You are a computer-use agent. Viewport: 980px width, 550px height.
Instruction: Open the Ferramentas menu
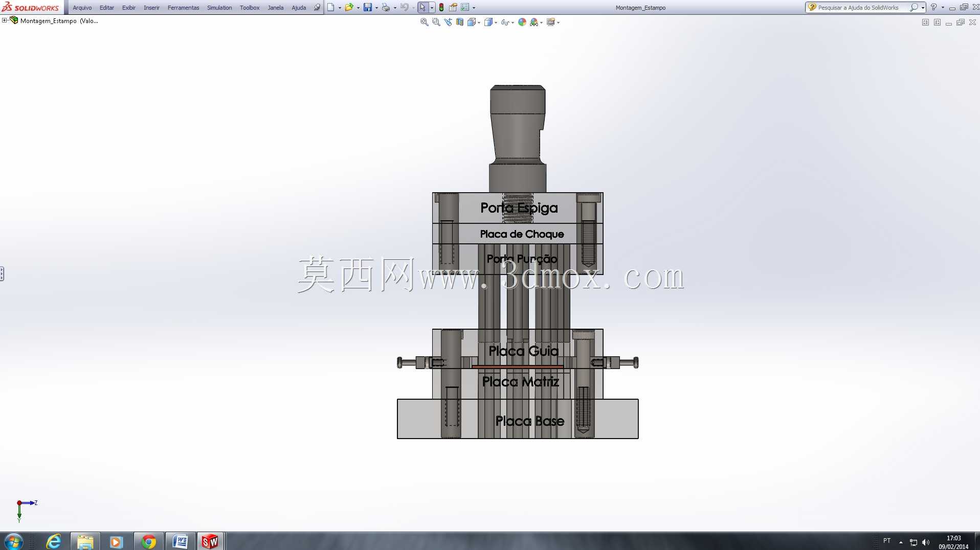tap(183, 8)
